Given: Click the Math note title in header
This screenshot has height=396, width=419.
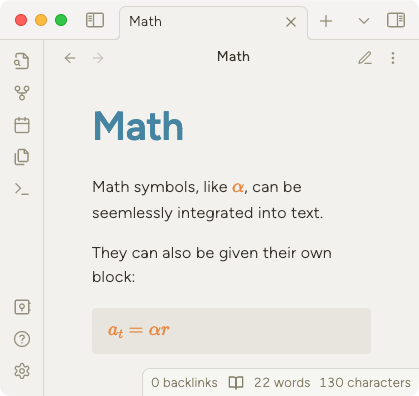Looking at the screenshot, I should 233,56.
